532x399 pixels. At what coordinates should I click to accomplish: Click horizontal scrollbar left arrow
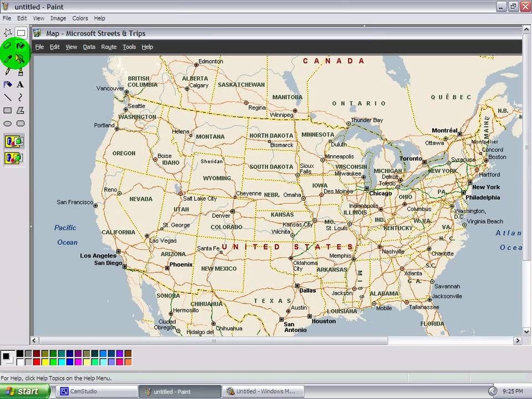[34, 340]
